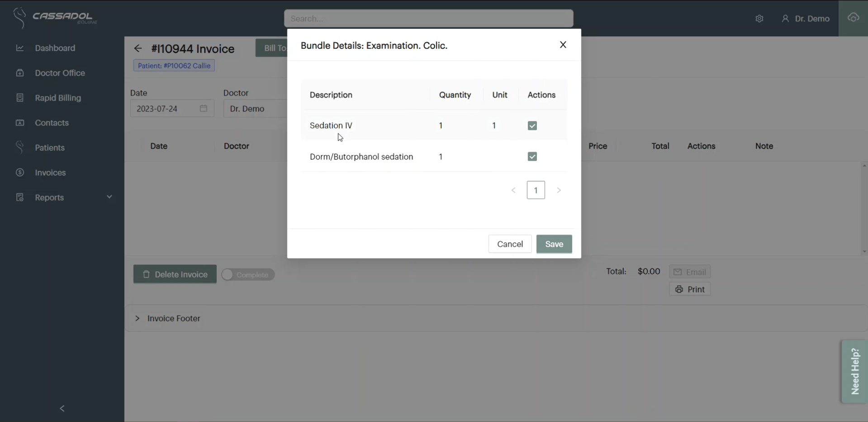This screenshot has height=422, width=868.
Task: Uncheck the Dorm/Butorphanol sedation checkbox
Action: [x=532, y=157]
